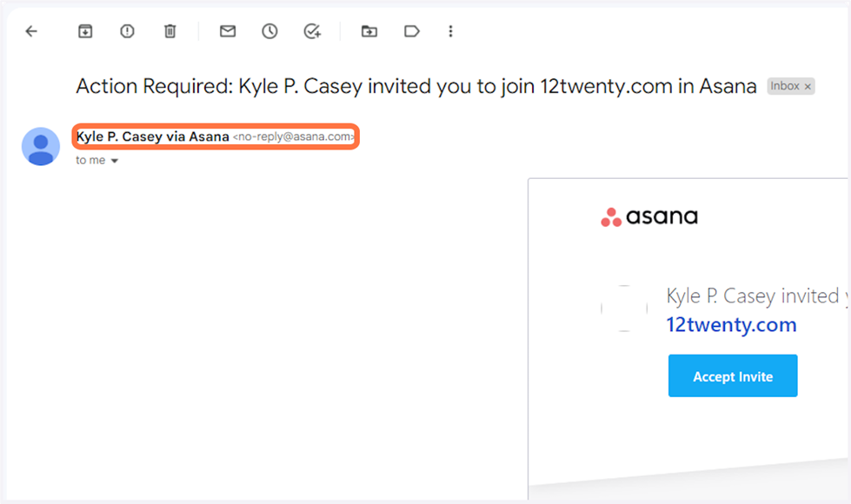Click the Asana logo in email

coord(649,217)
